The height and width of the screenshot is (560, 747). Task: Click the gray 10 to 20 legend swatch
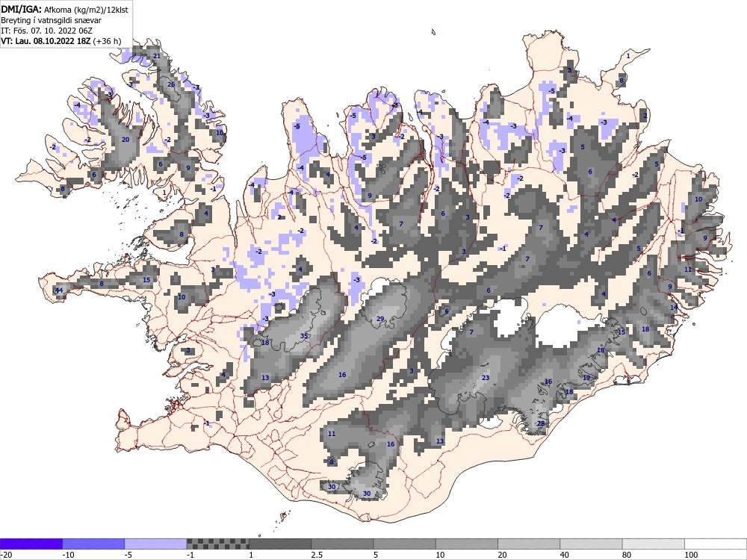point(467,544)
